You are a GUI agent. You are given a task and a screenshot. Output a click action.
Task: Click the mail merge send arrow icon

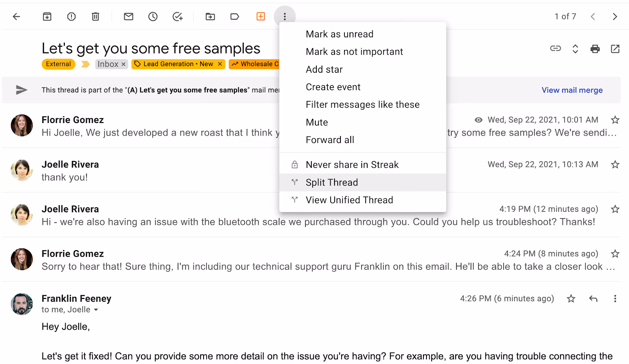tap(22, 90)
